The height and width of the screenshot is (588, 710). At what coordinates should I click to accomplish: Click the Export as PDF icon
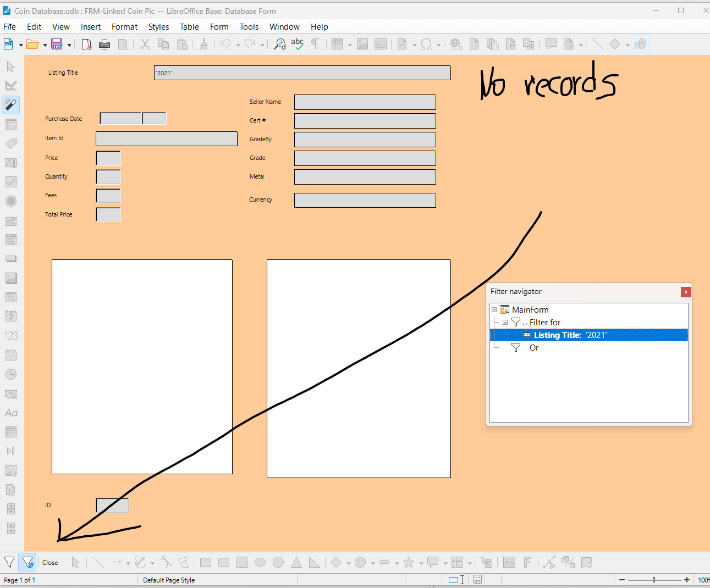(x=86, y=45)
